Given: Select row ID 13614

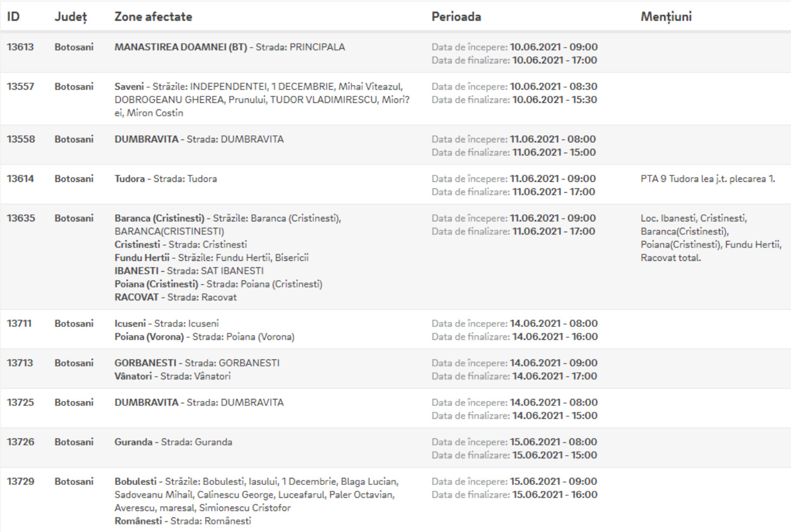Looking at the screenshot, I should pyautogui.click(x=20, y=179).
